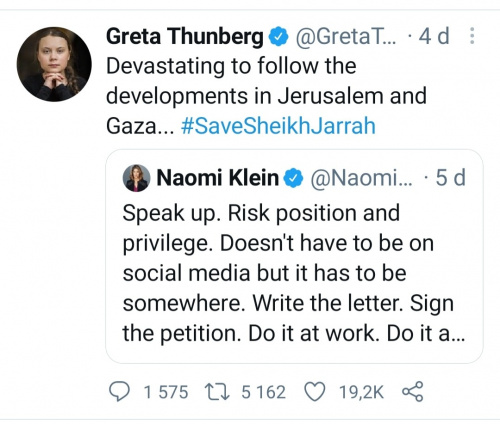The image size is (500, 424).
Task: Retweet using the retweet arrows icon
Action: pos(217,392)
